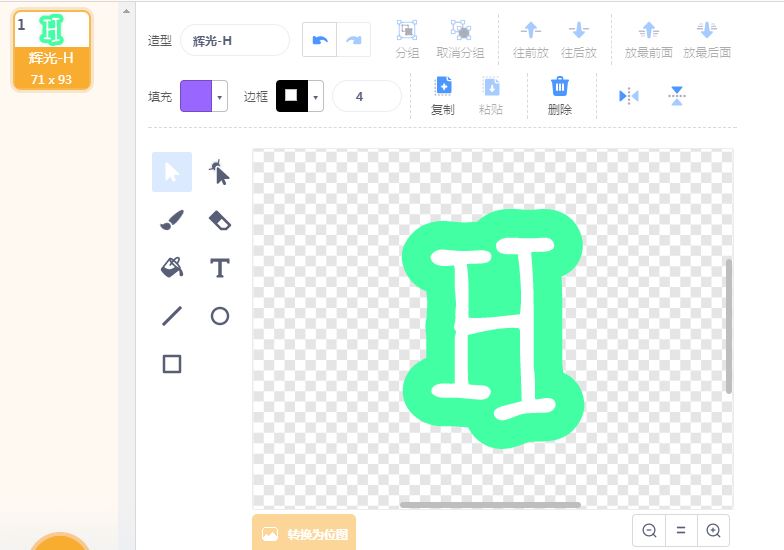Click 往前放 bring forward icon
This screenshot has height=550, width=784.
click(x=530, y=30)
